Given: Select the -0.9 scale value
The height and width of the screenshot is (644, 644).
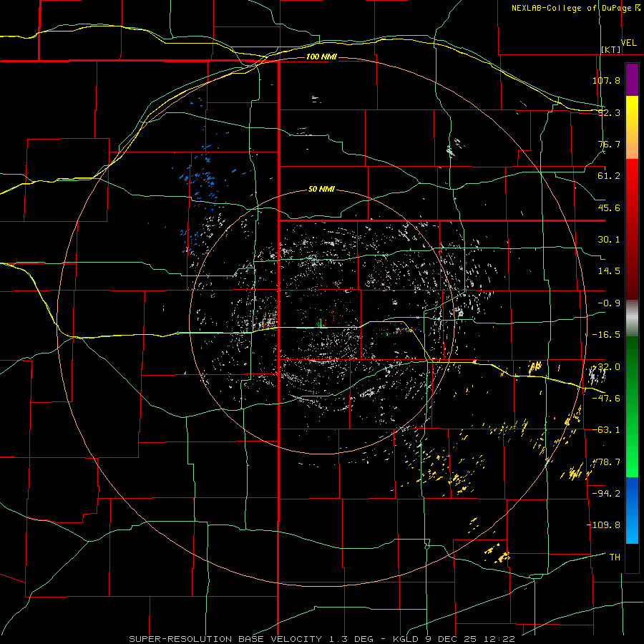Looking at the screenshot, I should coord(609,303).
